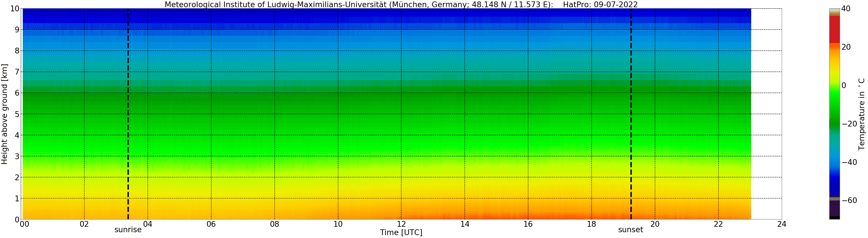Click the colorbar tick label 40
The image size is (868, 238).
[x=846, y=9]
